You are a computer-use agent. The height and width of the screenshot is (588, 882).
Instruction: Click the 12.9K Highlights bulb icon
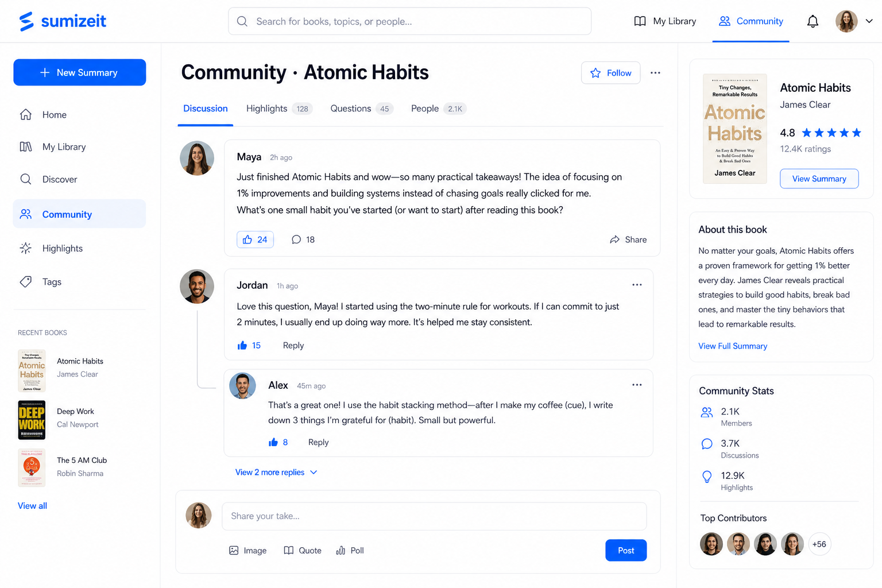(707, 477)
